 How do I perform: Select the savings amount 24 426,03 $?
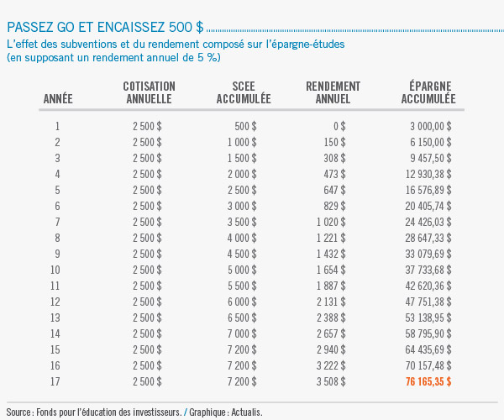point(427,222)
